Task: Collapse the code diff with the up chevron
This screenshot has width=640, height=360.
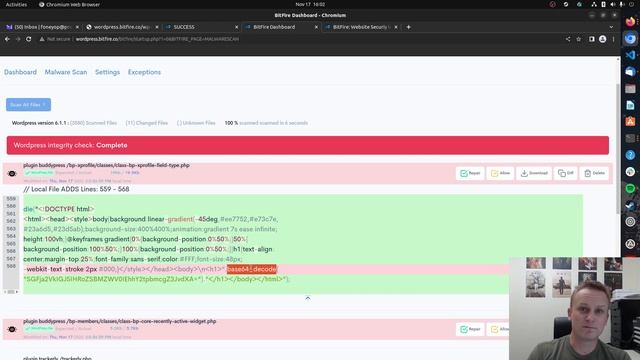Action: (308, 298)
